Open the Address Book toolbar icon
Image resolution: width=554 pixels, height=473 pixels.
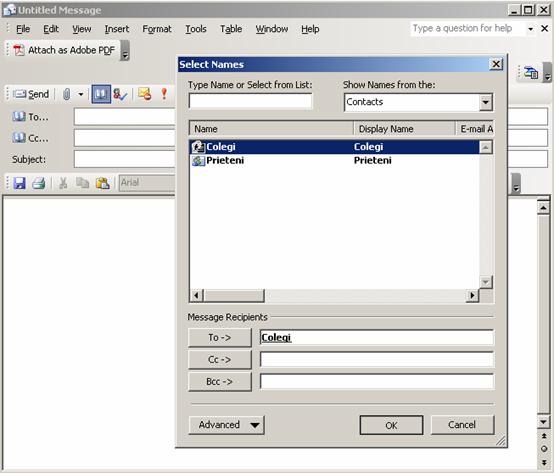point(101,94)
